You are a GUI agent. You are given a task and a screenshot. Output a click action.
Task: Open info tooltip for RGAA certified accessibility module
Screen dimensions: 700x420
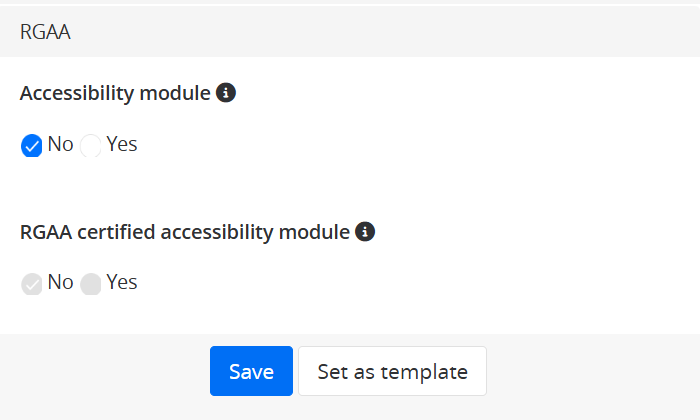(x=365, y=232)
